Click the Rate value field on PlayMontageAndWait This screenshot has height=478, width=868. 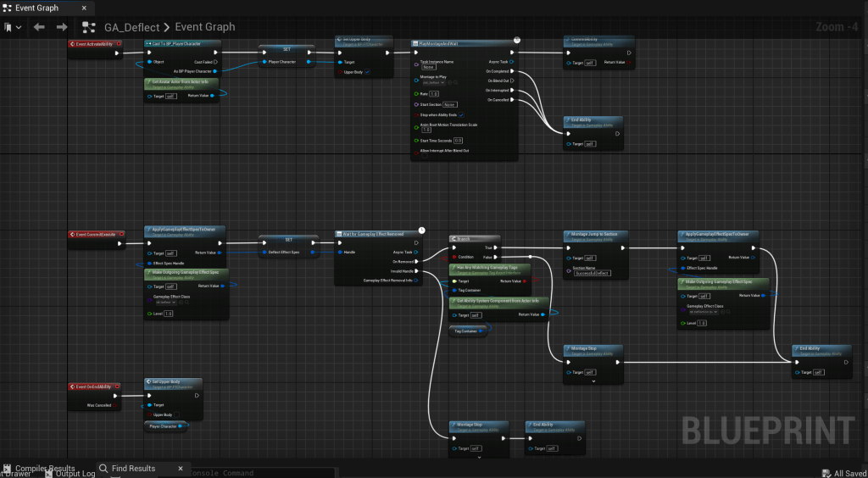434,93
